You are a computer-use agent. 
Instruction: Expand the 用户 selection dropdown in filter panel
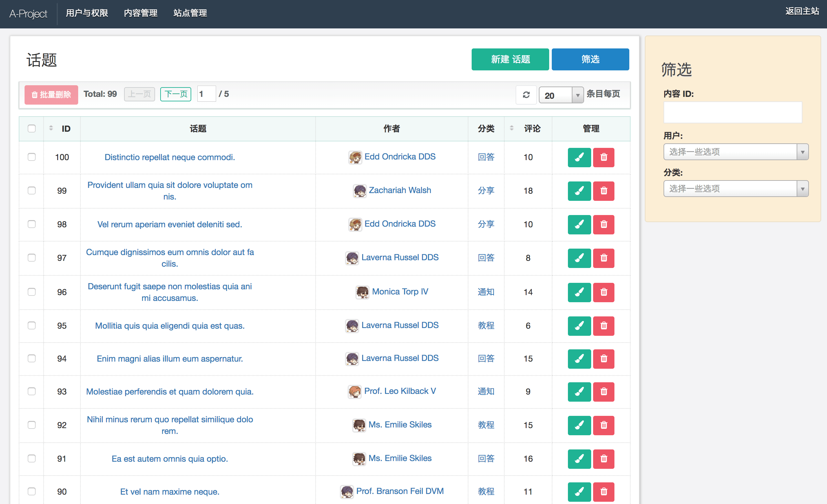736,152
